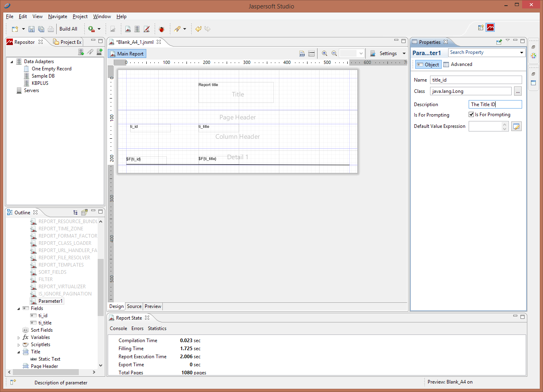The height and width of the screenshot is (392, 543).
Task: Click the Print toolbar icon
Action: 51,29
